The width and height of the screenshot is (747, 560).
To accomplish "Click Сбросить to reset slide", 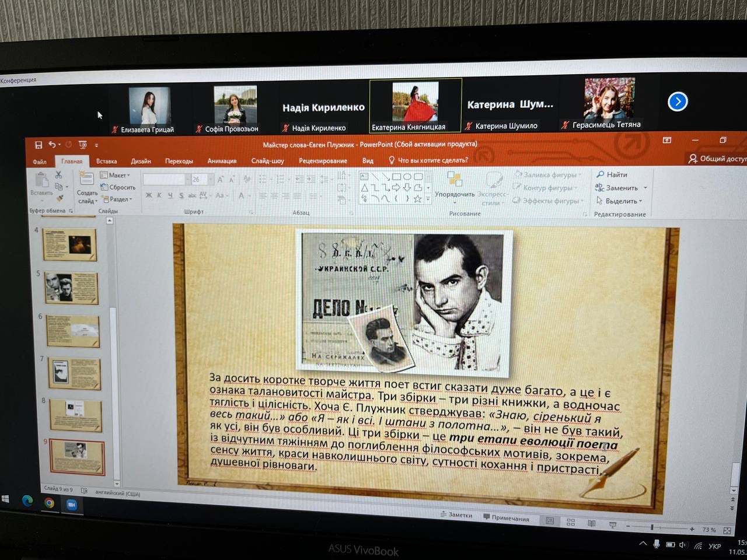I will [x=118, y=187].
